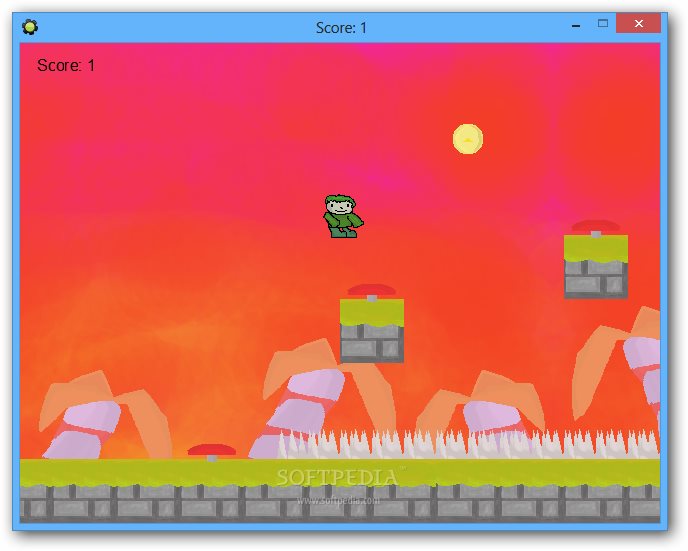Click the yellow coin in the sky

468,139
